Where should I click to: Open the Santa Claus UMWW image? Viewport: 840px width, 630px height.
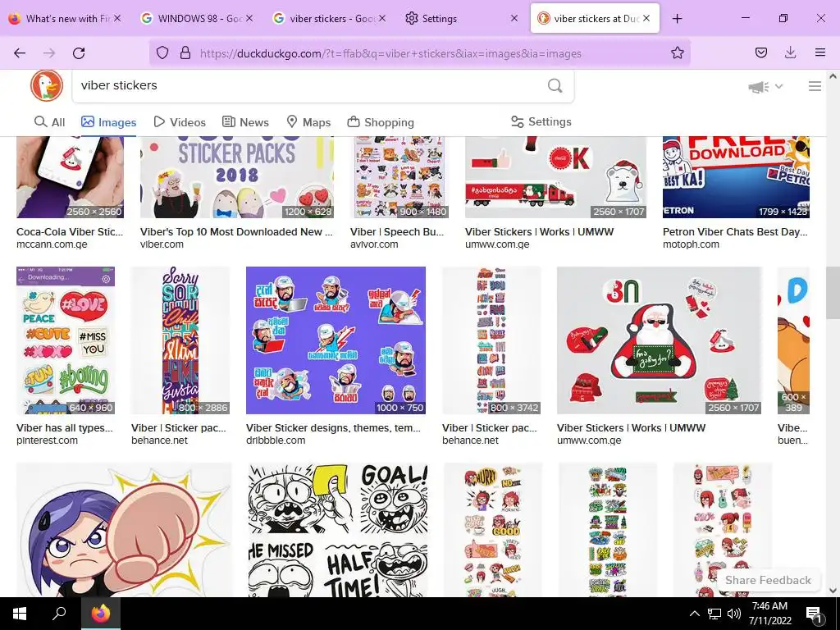tap(660, 340)
